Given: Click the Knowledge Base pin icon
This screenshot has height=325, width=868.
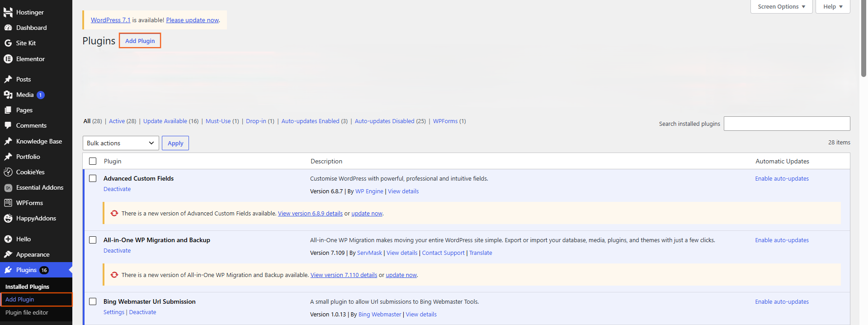Looking at the screenshot, I should pos(8,141).
